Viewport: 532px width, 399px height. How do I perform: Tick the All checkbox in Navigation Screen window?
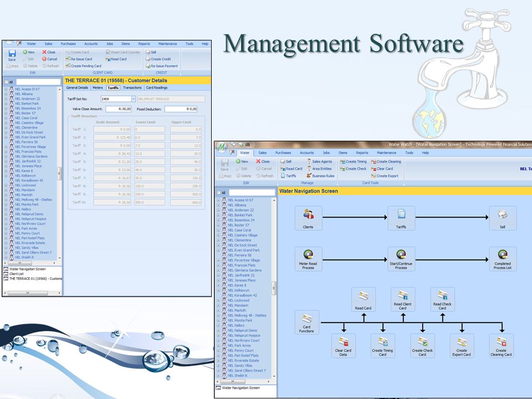(218, 193)
